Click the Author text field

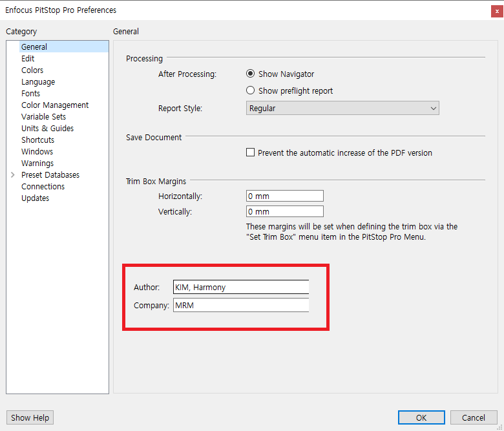(x=240, y=287)
